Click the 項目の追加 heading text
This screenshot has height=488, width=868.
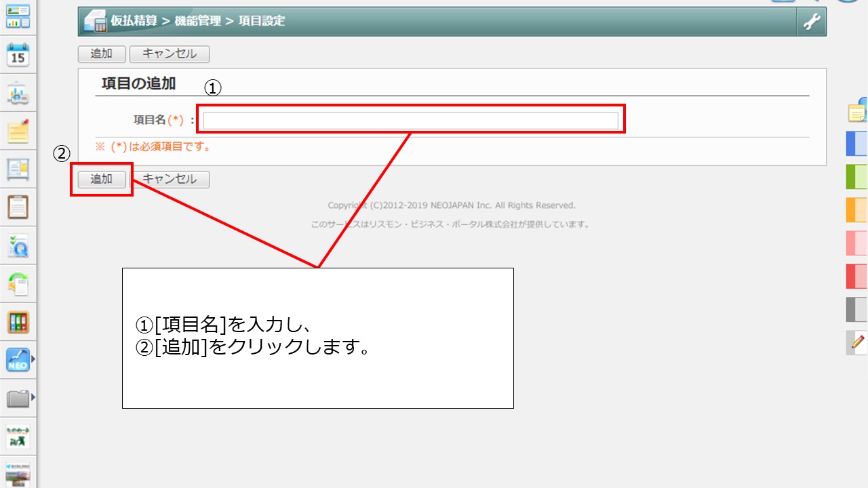pos(138,83)
